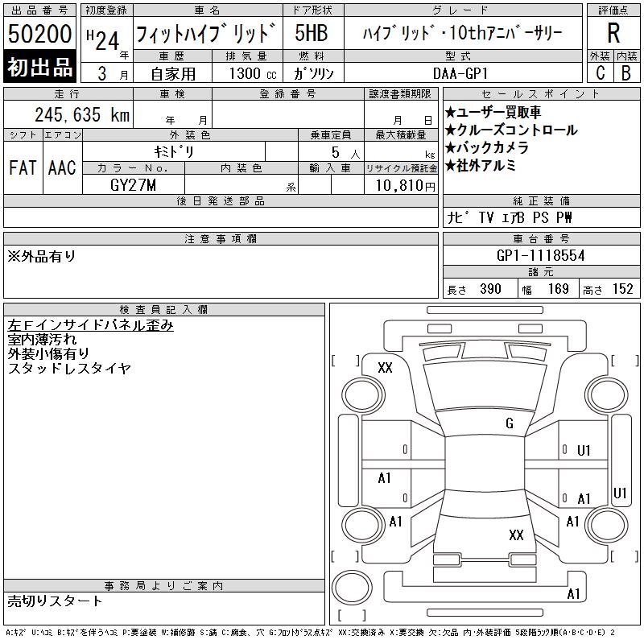
Task: Click the damage code legend line at bottom
Action: pos(311,633)
